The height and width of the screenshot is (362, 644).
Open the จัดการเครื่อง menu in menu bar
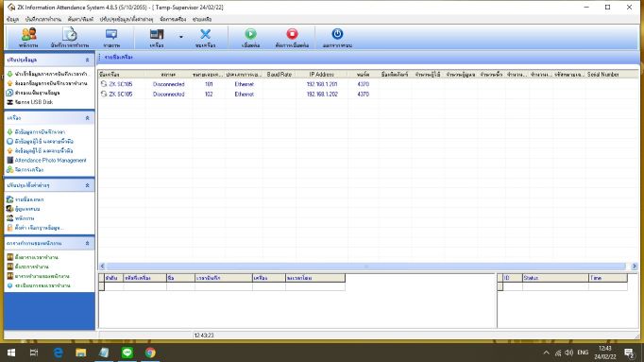click(173, 19)
